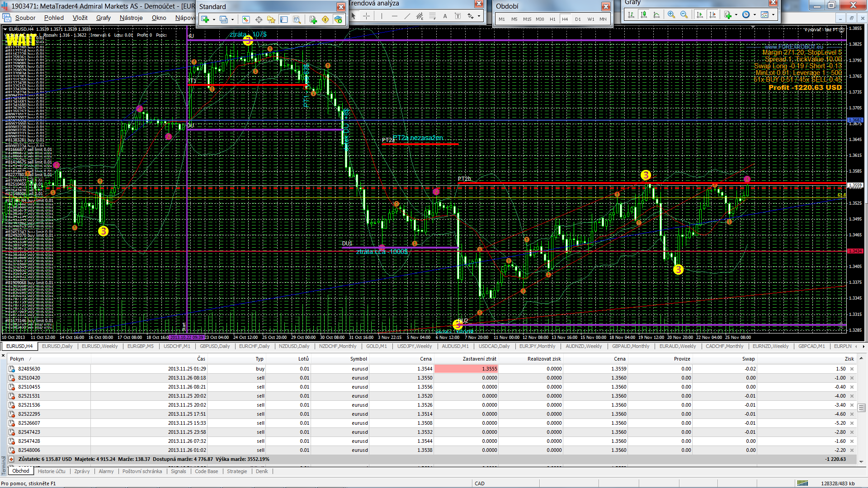This screenshot has height=488, width=868.
Task: Switch to the GOLD,M1 chart tab
Action: pyautogui.click(x=376, y=346)
